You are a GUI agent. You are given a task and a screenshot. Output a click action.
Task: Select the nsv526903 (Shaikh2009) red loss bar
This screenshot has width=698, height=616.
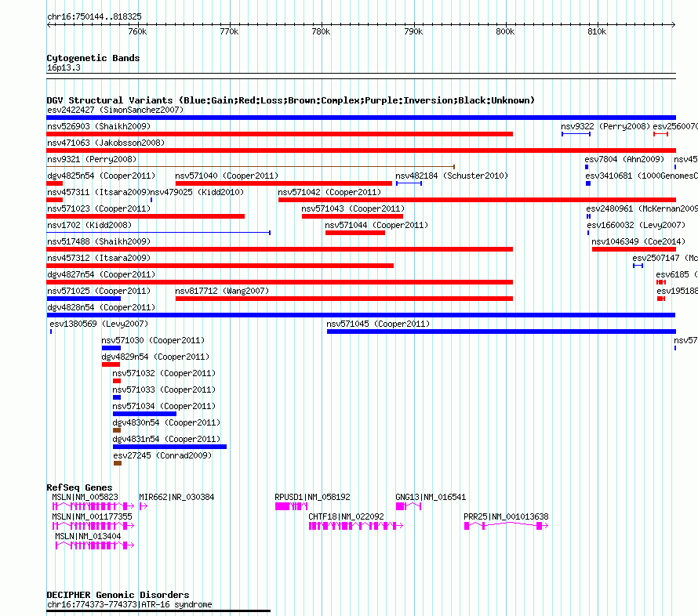coord(279,134)
